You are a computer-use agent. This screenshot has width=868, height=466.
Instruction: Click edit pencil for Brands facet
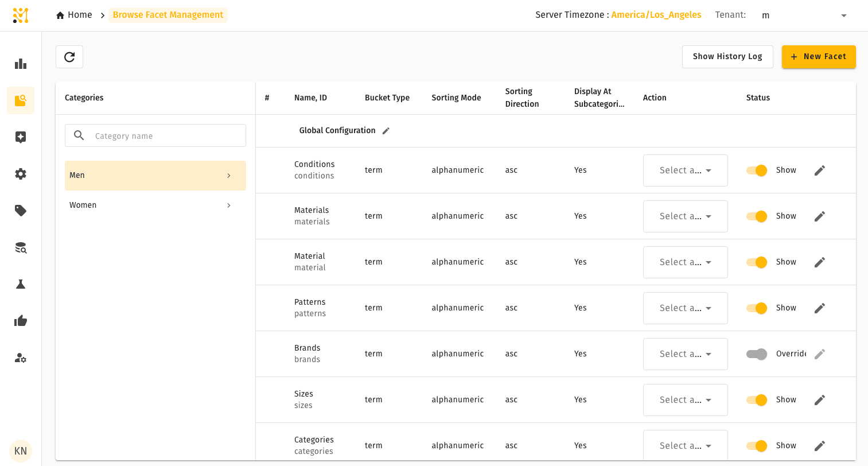(820, 354)
